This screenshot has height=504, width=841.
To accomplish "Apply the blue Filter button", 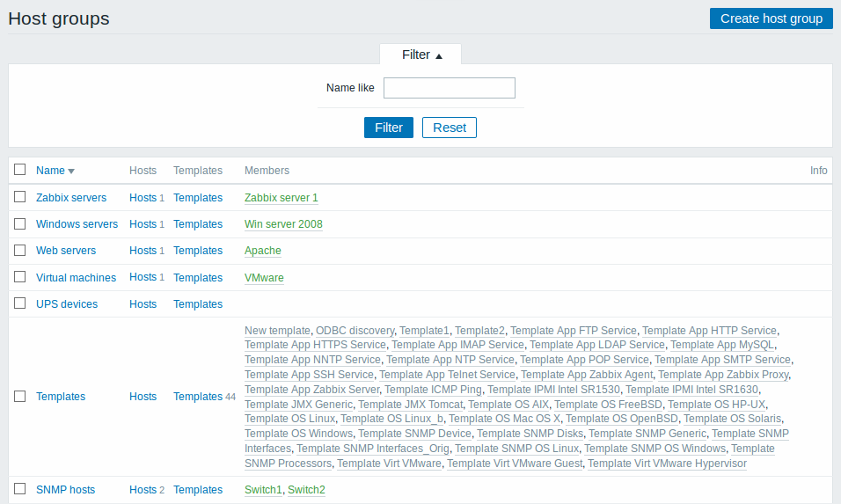I will click(x=388, y=128).
